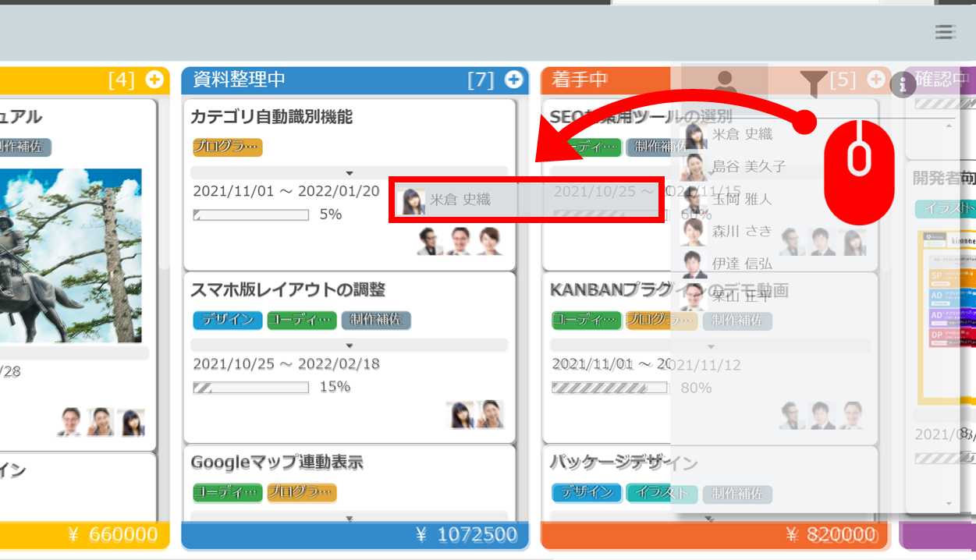Click the second assignee avatar on スマホ版レイアウトの調整

[490, 414]
